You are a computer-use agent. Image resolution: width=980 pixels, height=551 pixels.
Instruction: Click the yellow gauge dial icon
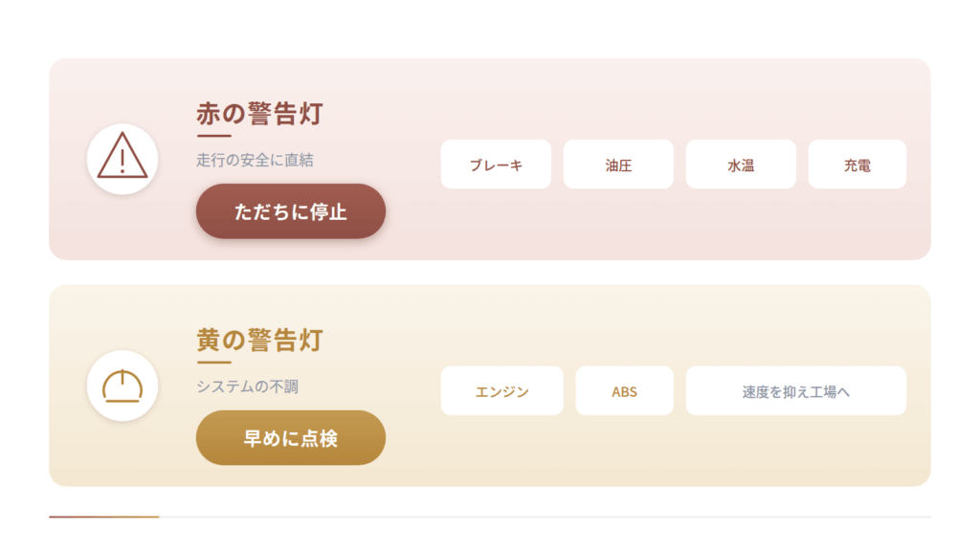click(x=122, y=386)
